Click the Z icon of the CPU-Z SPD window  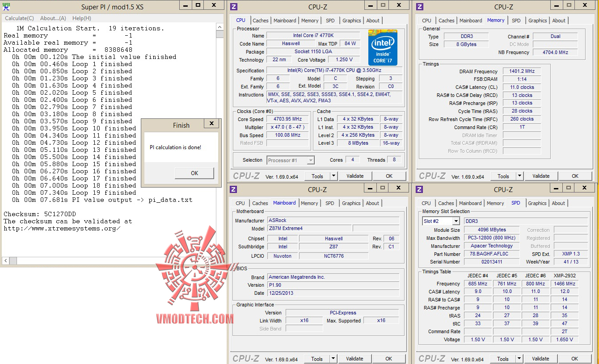pyautogui.click(x=419, y=189)
